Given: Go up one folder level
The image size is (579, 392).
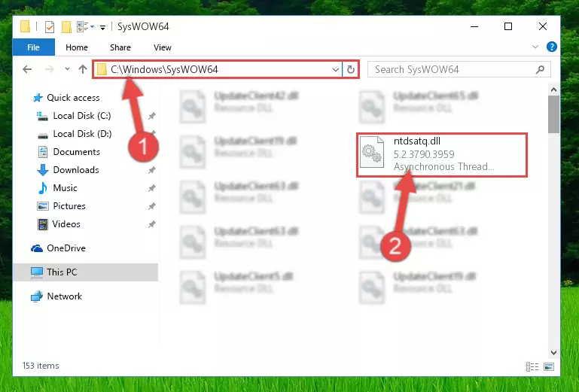Looking at the screenshot, I should [x=82, y=69].
